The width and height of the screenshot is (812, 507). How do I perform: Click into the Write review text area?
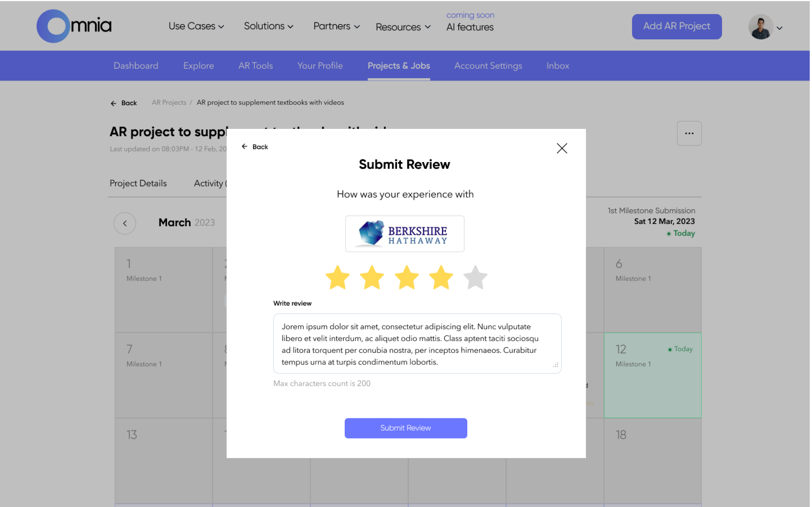click(x=418, y=344)
